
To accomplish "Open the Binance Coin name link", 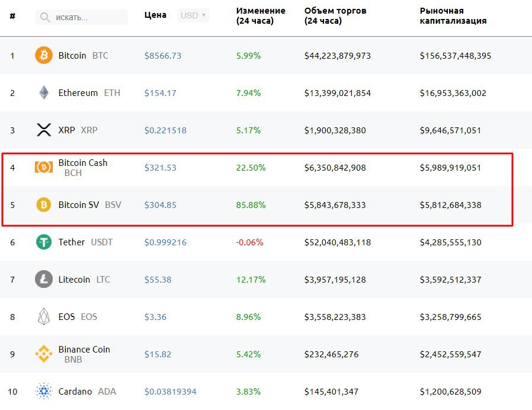I will pyautogui.click(x=84, y=349).
